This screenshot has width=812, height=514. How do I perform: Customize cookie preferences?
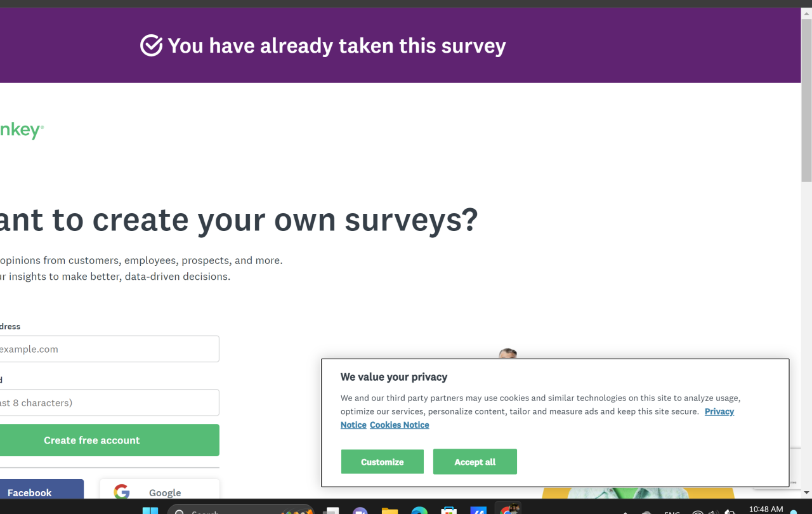pyautogui.click(x=382, y=462)
